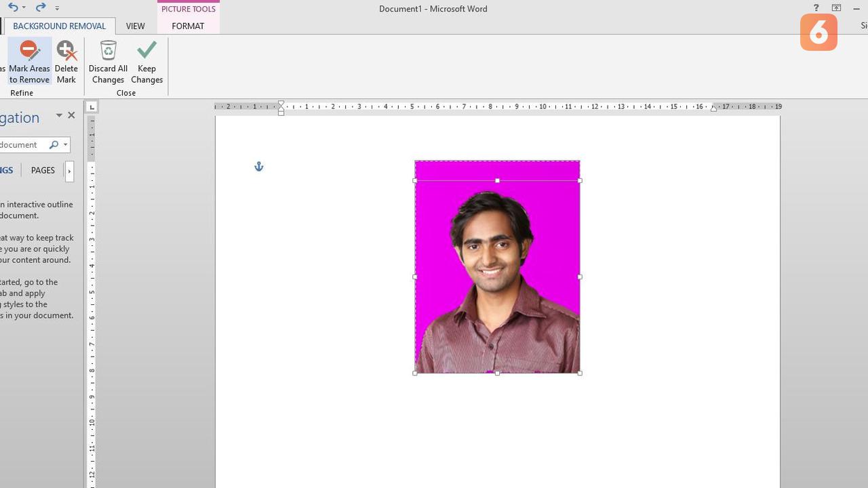868x488 pixels.
Task: Select the Mark Areas to Remove tool
Action: pyautogui.click(x=29, y=61)
